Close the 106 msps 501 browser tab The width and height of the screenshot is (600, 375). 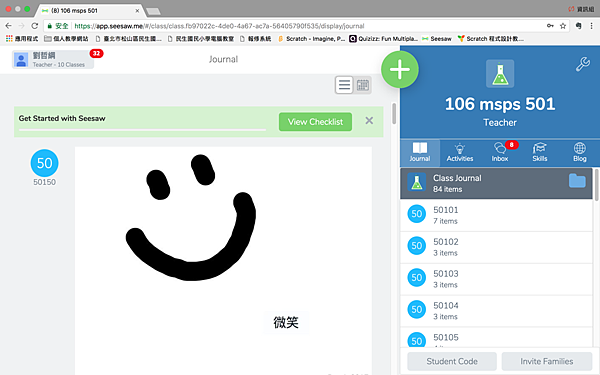[137, 11]
